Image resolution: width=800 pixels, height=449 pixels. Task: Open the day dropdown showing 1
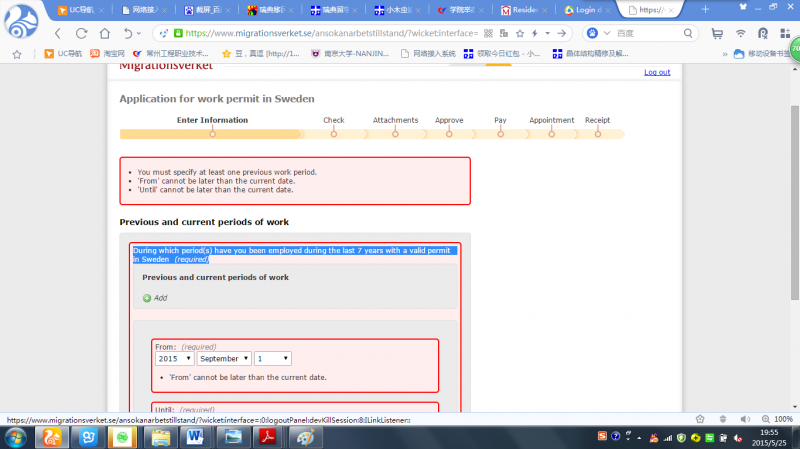pos(273,359)
